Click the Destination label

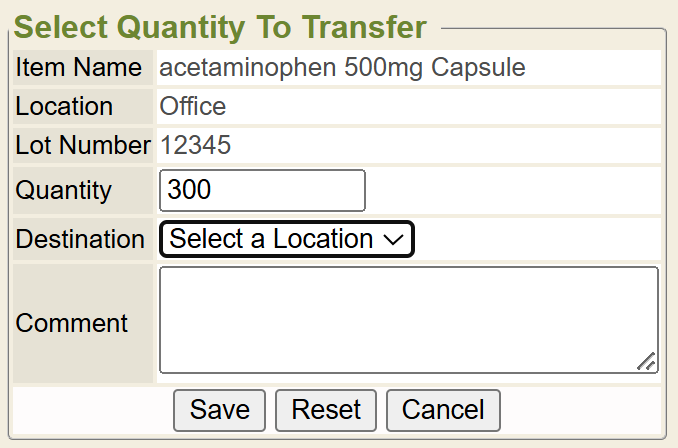pos(80,239)
